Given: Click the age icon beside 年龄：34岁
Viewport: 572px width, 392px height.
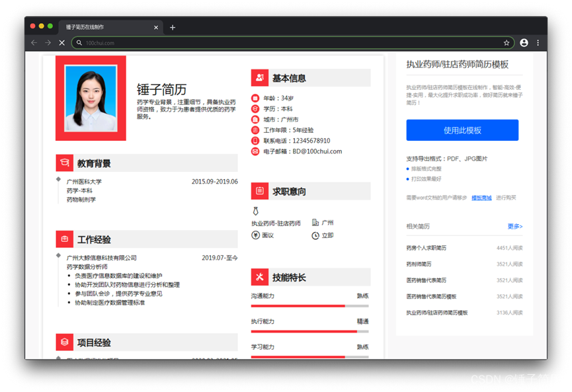Looking at the screenshot, I should (x=255, y=98).
